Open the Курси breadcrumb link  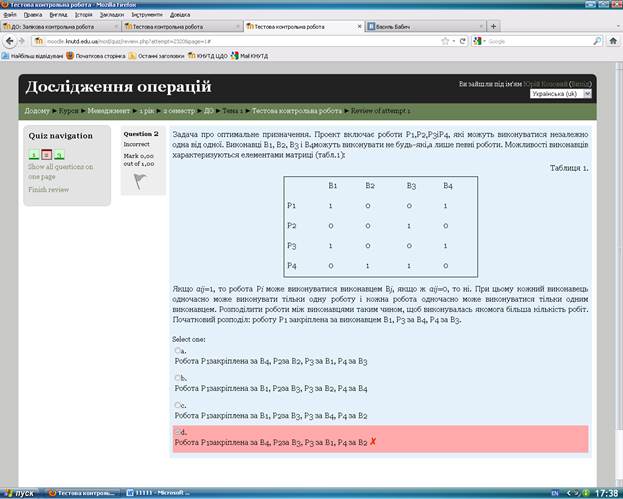[x=69, y=111]
